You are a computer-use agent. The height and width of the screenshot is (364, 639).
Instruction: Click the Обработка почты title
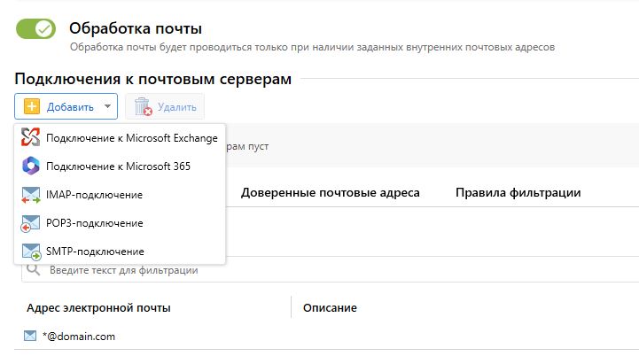[x=136, y=28]
